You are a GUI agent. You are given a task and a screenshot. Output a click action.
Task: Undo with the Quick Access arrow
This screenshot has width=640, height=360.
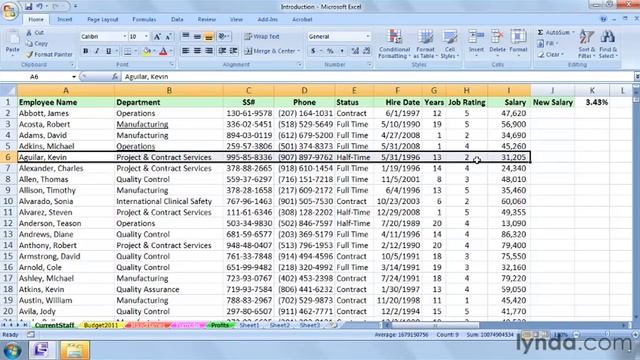pos(40,7)
